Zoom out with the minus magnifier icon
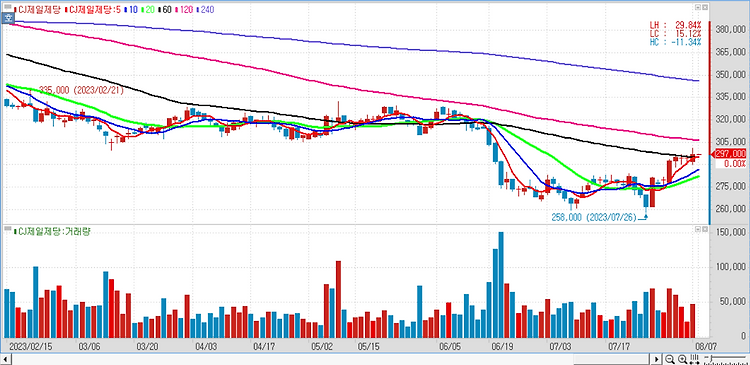Screen dimensions: 750x365 671,359
